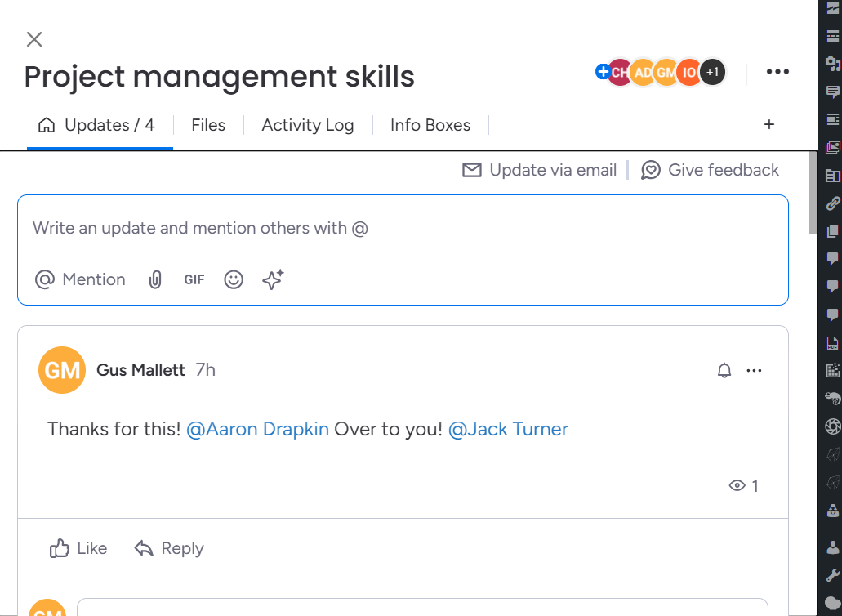Switch to the Activity Log tab
Viewport: 842px width, 616px height.
click(x=308, y=124)
